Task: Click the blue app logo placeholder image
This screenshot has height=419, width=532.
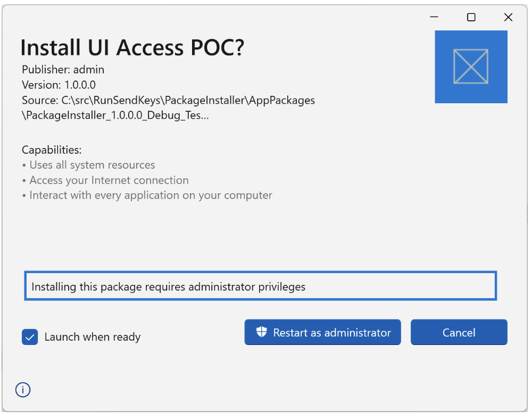Action: [471, 67]
